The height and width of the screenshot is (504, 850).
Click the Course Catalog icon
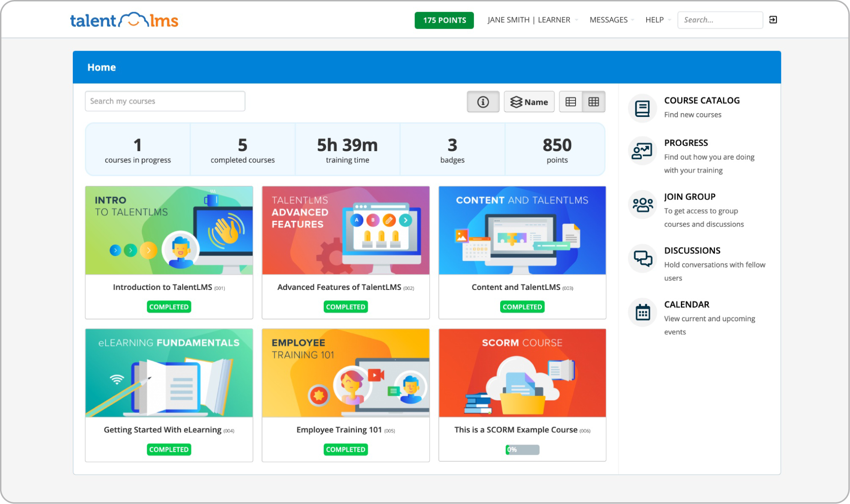tap(642, 106)
